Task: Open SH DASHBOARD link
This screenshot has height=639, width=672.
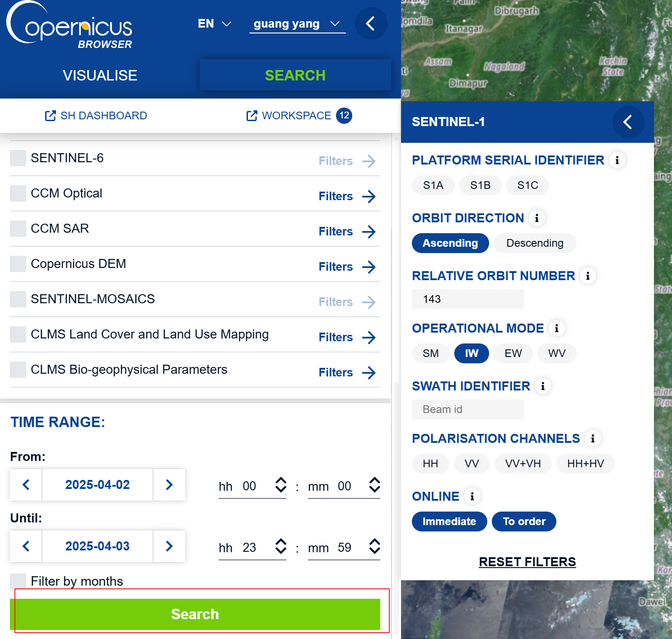Action: (96, 116)
